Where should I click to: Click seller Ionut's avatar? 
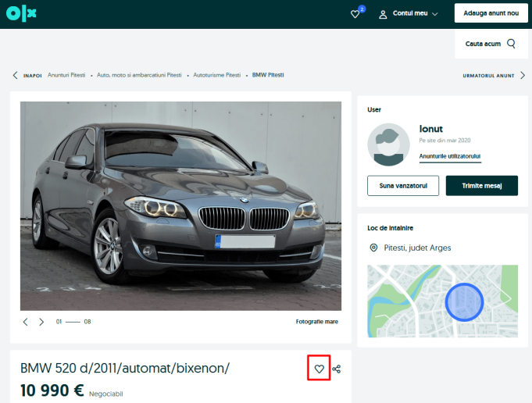point(388,144)
